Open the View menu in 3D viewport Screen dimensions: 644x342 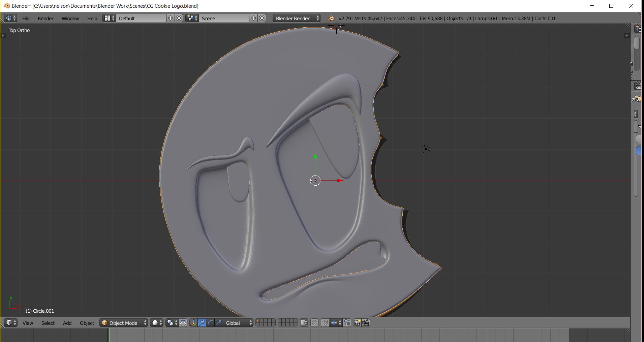[28, 323]
